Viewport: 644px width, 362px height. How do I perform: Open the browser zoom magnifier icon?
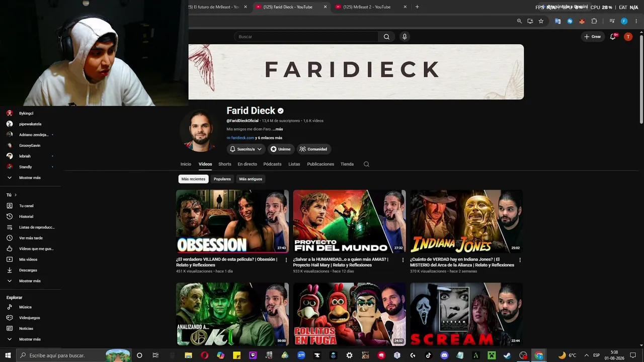pos(519,21)
